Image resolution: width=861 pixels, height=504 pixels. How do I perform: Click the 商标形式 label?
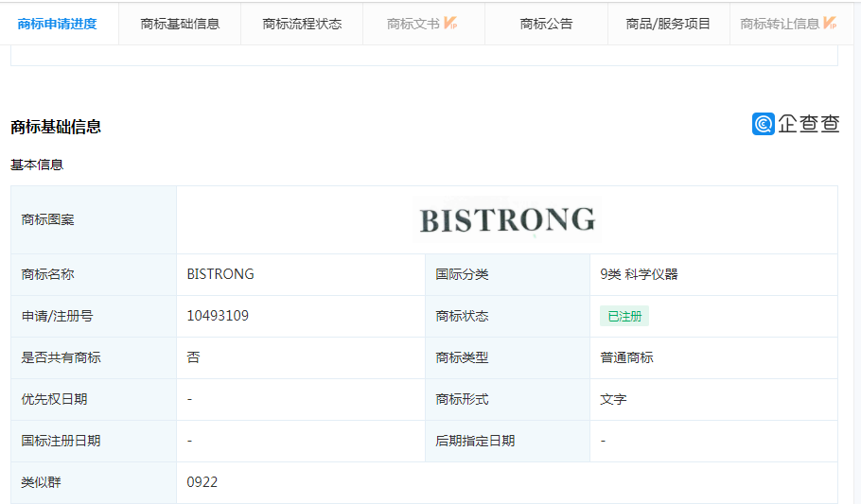(462, 399)
